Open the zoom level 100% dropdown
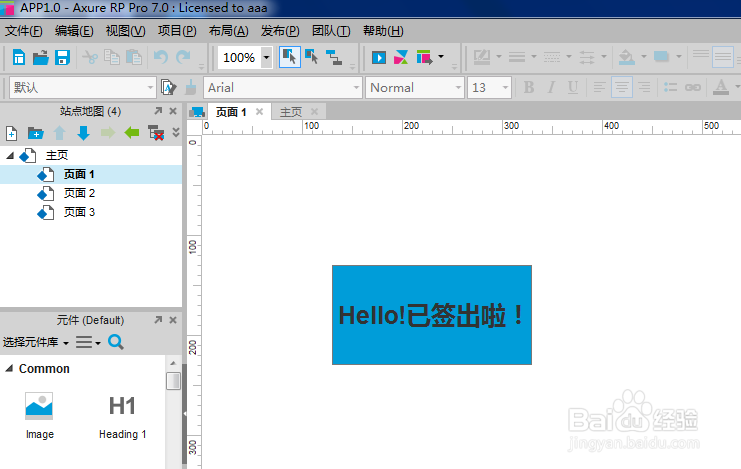Screen dimensions: 741x469 267,58
